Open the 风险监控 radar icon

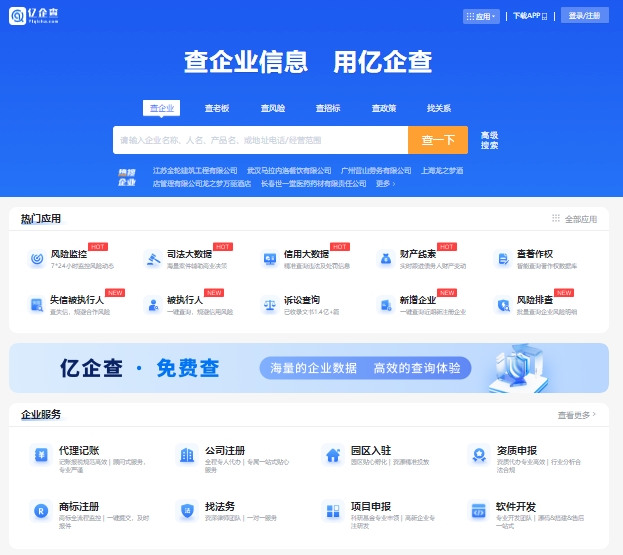(37, 259)
